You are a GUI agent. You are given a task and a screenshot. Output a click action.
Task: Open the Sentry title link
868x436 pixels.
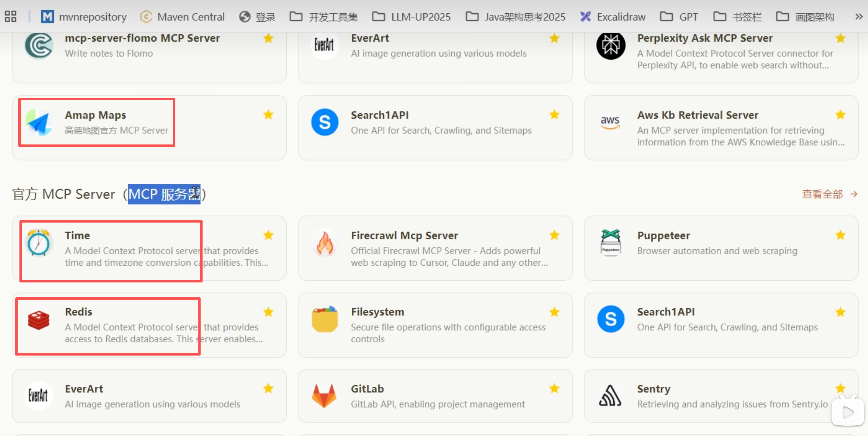point(654,389)
